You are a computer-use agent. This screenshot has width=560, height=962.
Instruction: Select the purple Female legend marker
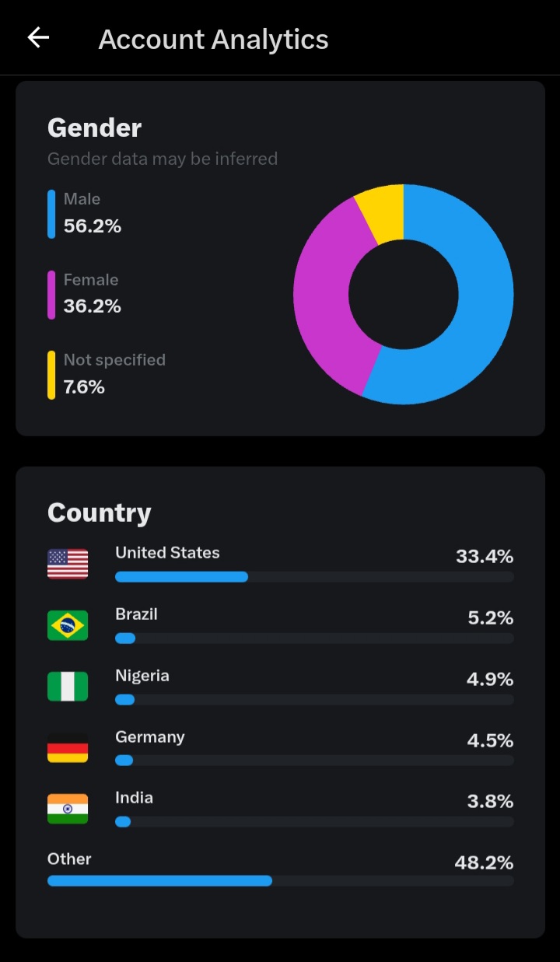51,295
